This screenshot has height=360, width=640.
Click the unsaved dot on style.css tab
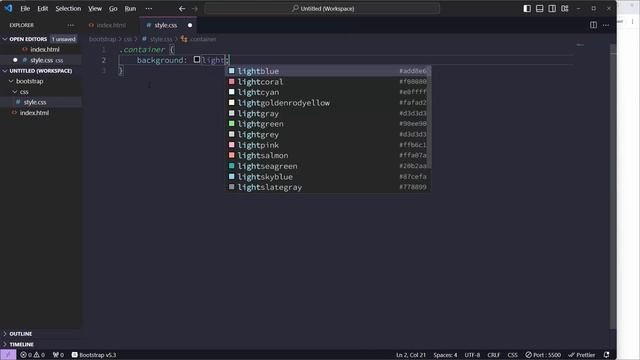190,25
